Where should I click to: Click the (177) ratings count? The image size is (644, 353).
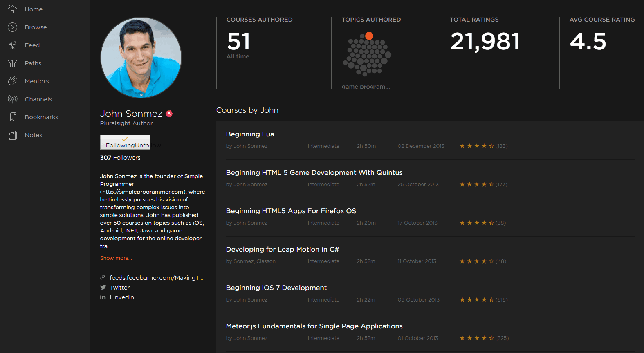(501, 185)
